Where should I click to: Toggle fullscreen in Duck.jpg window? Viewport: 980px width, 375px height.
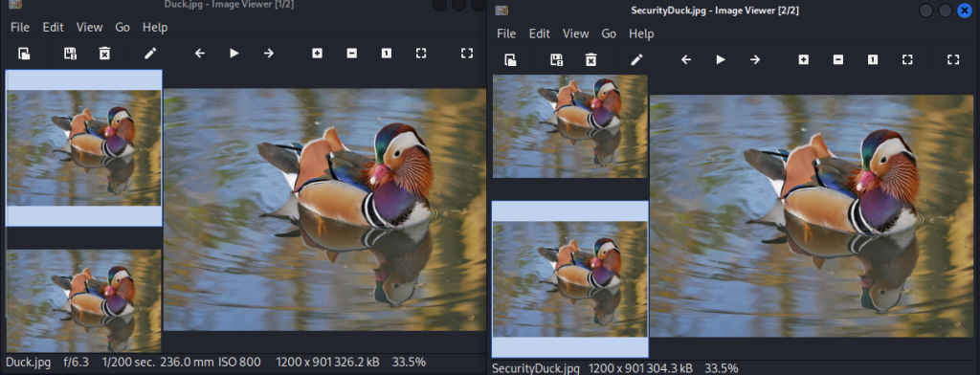[466, 54]
